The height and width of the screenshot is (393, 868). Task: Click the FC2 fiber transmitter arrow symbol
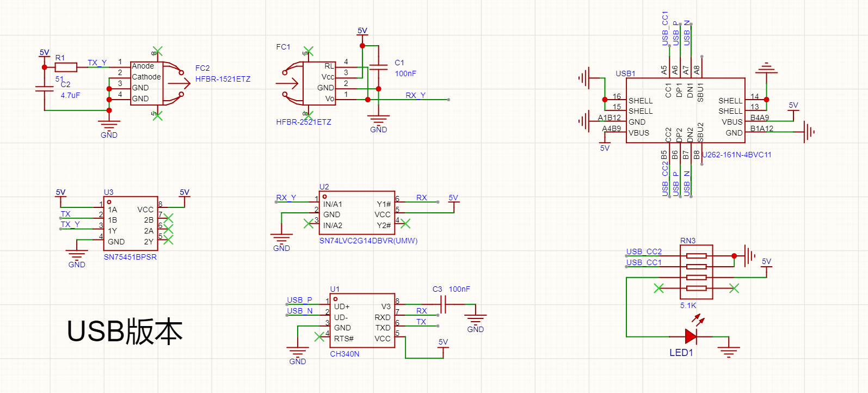[174, 83]
